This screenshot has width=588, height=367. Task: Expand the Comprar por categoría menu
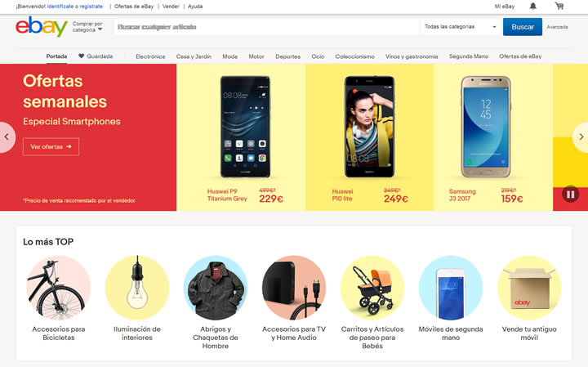pos(87,27)
